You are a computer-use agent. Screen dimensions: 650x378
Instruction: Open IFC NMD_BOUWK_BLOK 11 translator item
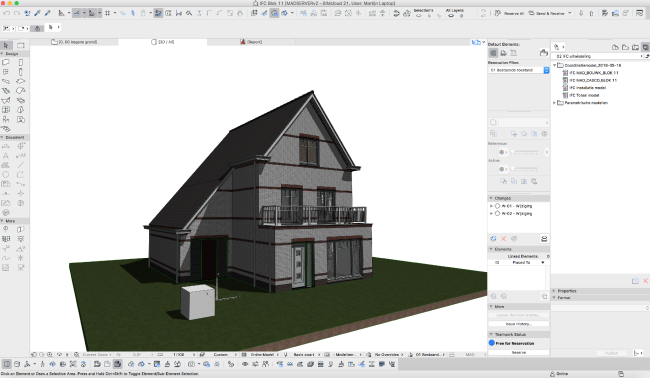(x=590, y=73)
